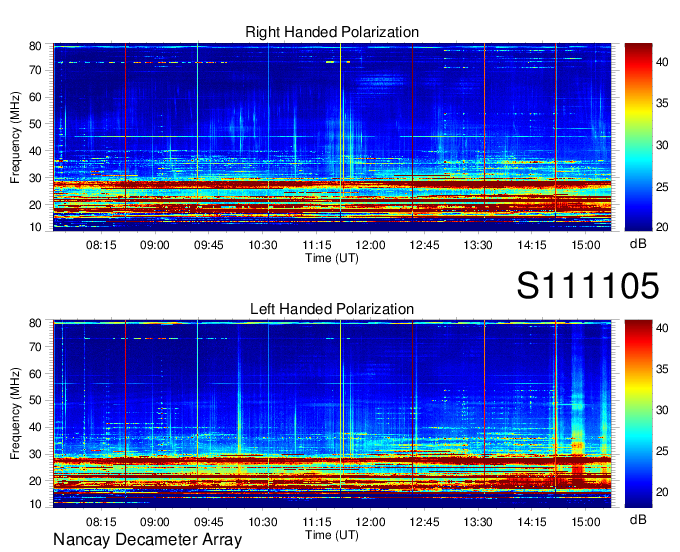Click the top plot's "Time (UT)" axis label

(x=332, y=258)
